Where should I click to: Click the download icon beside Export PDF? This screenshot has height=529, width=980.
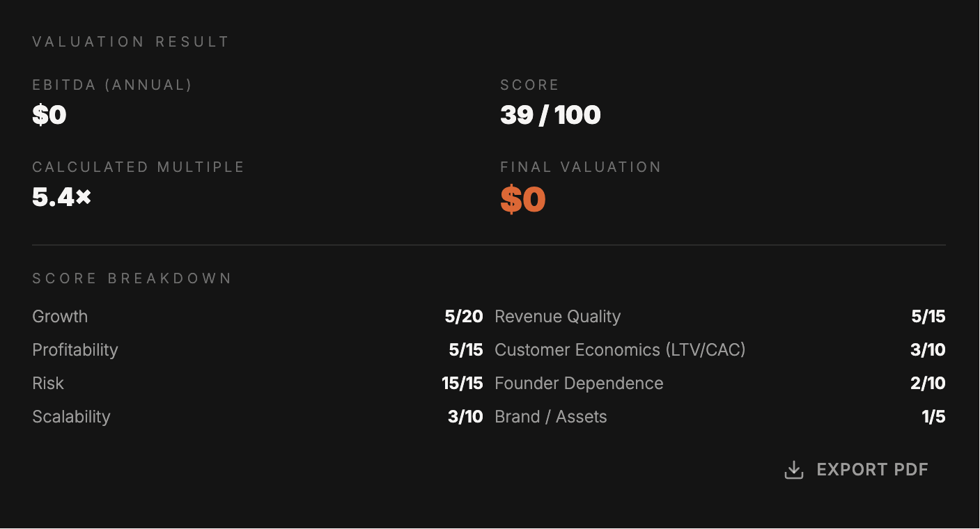click(x=794, y=470)
